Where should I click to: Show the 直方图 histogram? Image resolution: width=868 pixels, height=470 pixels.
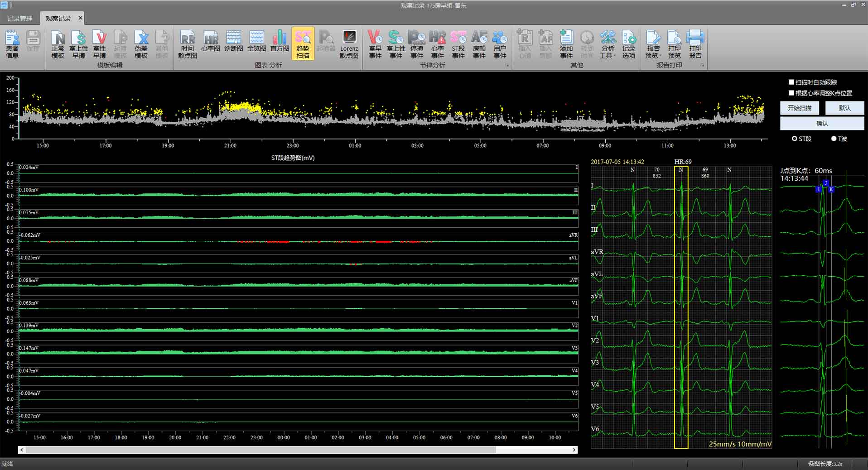[x=280, y=42]
